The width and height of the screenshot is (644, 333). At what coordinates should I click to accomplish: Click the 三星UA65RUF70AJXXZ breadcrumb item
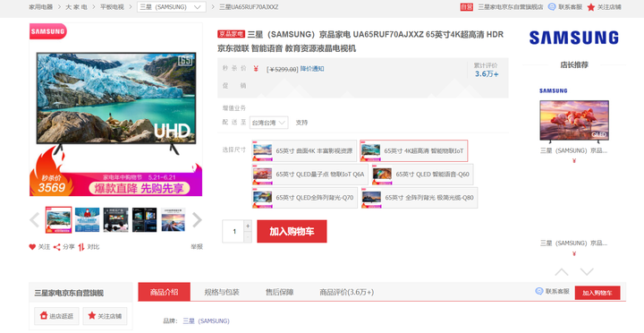[249, 7]
